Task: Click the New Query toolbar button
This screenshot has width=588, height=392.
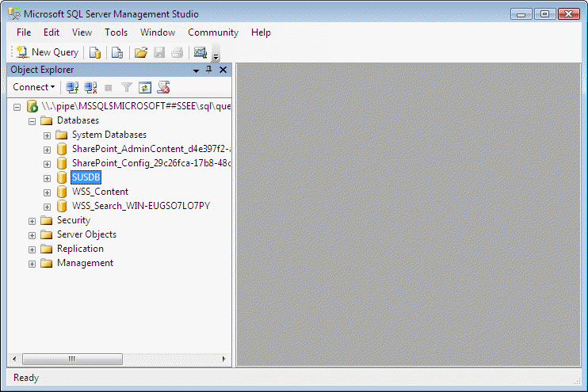Action: tap(48, 52)
